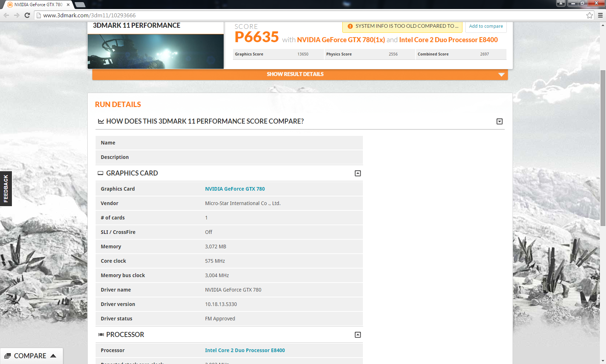
Task: Click the Run Details heading
Action: point(118,105)
